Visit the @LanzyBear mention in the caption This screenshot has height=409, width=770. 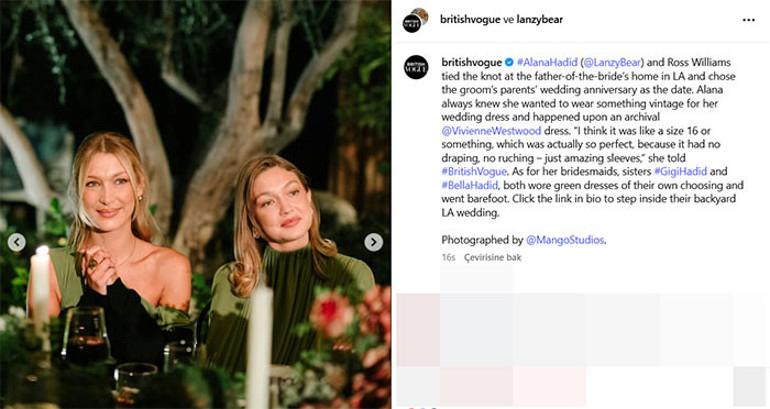click(x=618, y=62)
